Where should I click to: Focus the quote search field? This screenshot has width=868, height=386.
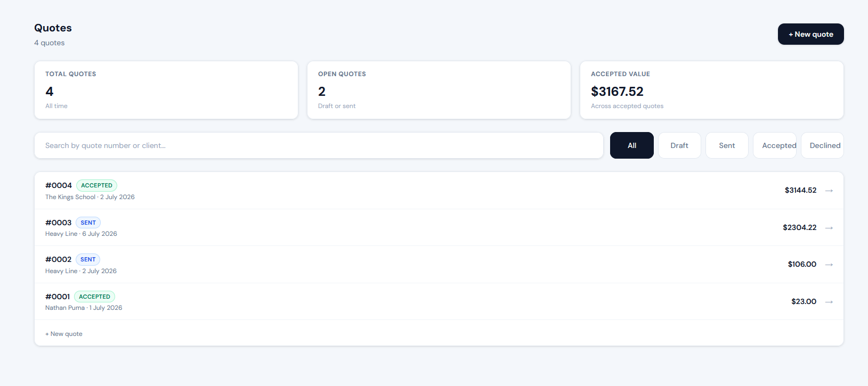click(x=319, y=145)
